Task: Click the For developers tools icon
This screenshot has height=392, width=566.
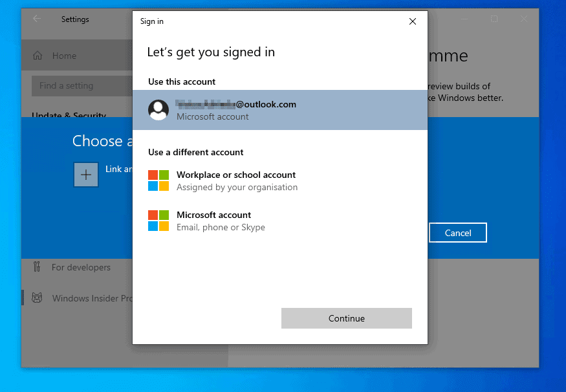Action: (37, 267)
